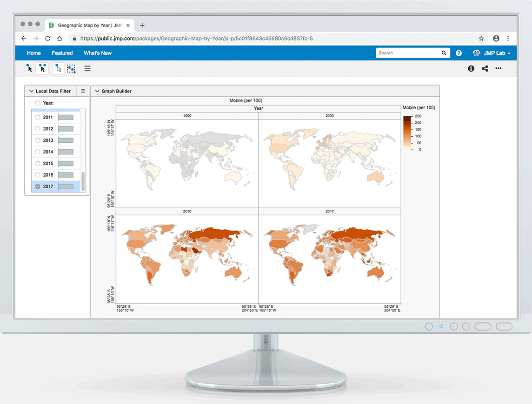Image resolution: width=532 pixels, height=404 pixels.
Task: Click the share icon
Action: (485, 68)
